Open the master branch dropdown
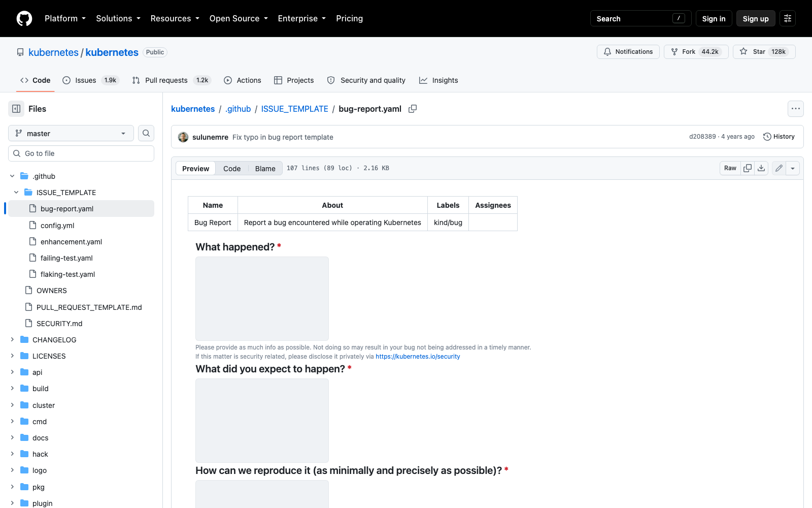This screenshot has width=812, height=508. click(x=71, y=133)
